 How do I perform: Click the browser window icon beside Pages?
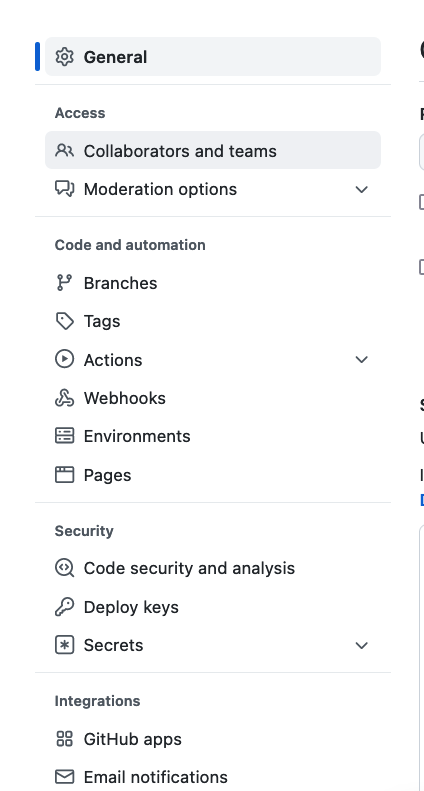(64, 475)
